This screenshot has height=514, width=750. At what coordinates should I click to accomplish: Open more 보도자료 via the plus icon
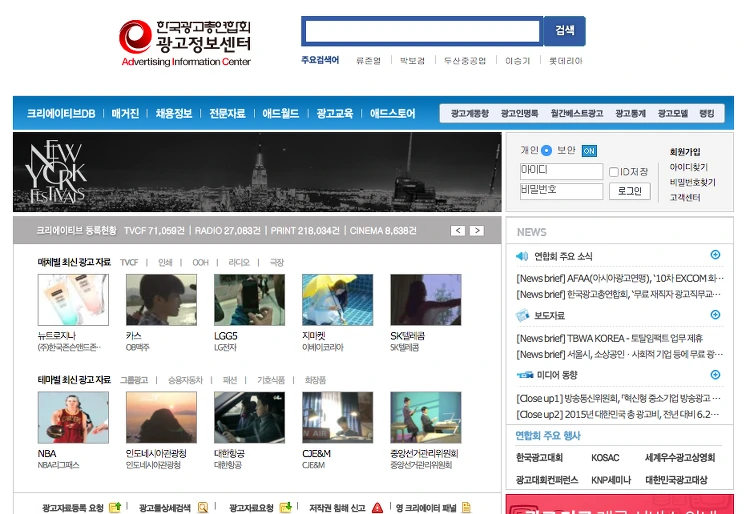tap(715, 315)
